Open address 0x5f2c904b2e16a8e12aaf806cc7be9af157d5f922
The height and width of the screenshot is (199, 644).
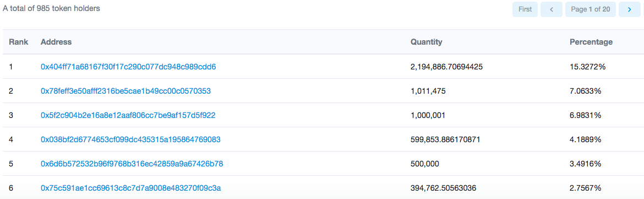click(x=128, y=116)
